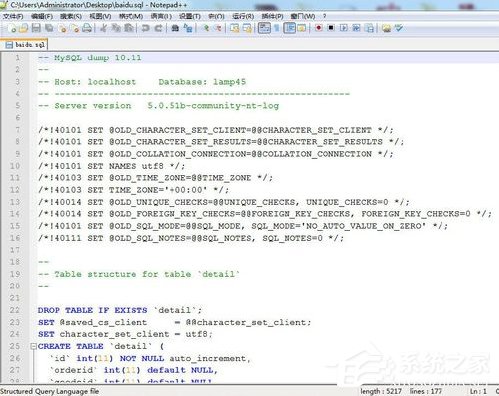Click the text '-- MySQL dump 10.11'

(x=90, y=58)
